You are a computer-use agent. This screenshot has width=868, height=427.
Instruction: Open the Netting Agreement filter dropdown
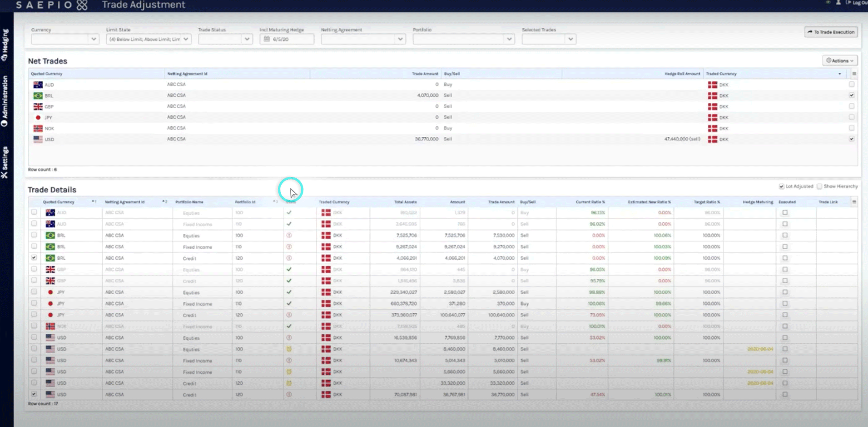coord(363,39)
